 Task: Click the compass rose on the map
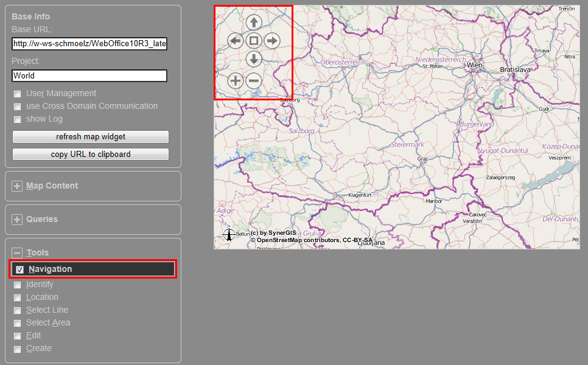[229, 234]
